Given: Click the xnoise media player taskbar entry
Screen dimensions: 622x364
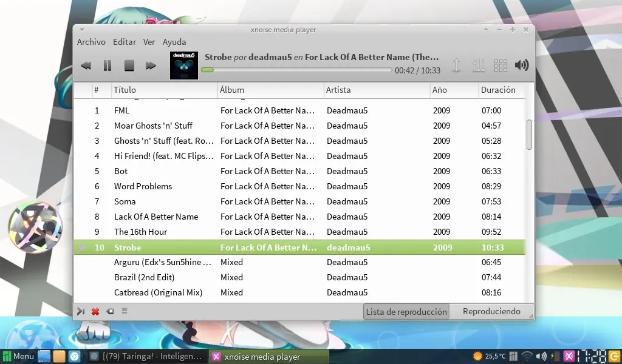Looking at the screenshot, I should (x=268, y=357).
